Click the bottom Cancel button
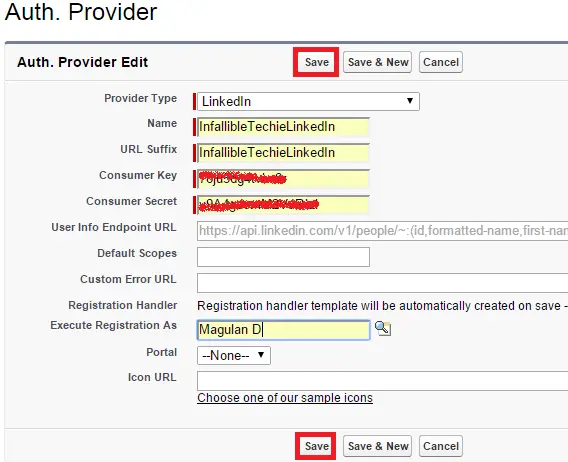The image size is (568, 462). point(441,446)
